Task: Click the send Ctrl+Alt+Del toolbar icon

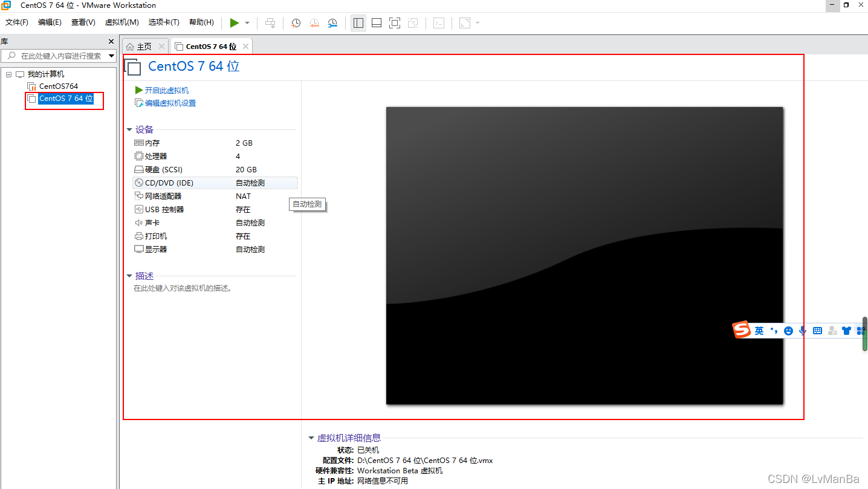Action: 270,23
